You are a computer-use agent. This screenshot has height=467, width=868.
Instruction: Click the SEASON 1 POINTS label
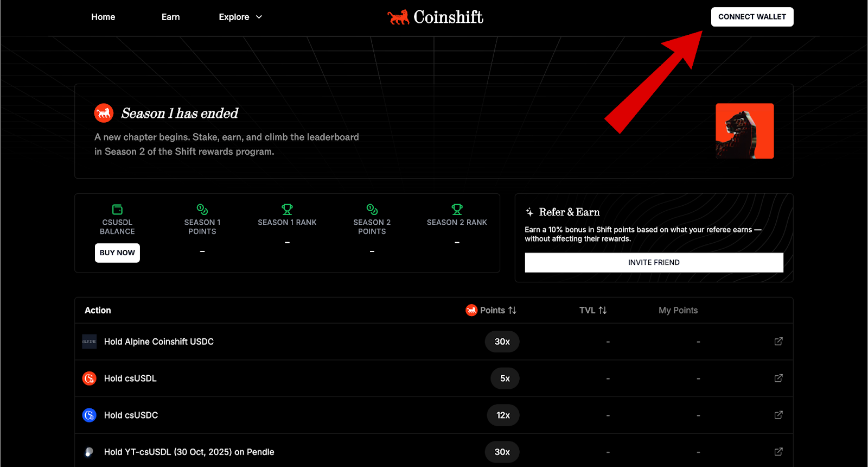(202, 227)
